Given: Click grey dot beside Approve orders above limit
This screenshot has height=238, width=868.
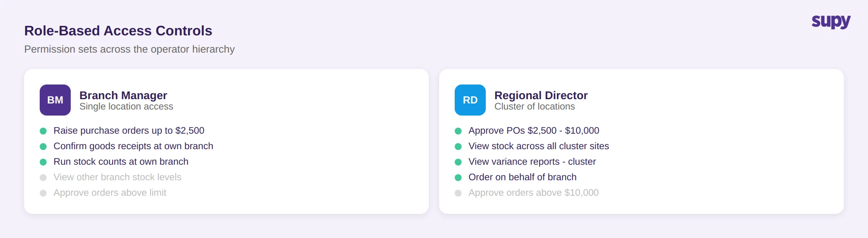Looking at the screenshot, I should 43,193.
